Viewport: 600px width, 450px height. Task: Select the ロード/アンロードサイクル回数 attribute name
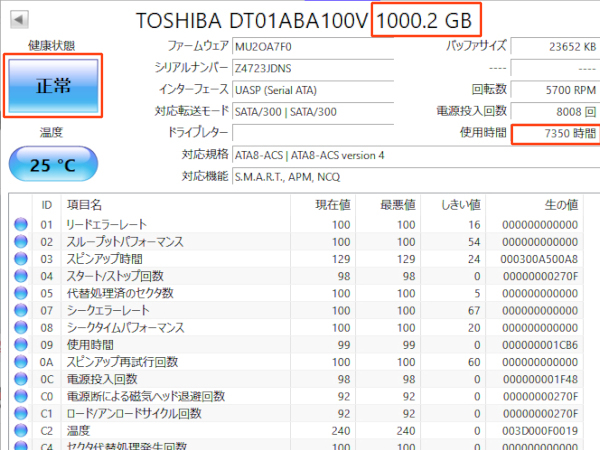click(x=134, y=413)
